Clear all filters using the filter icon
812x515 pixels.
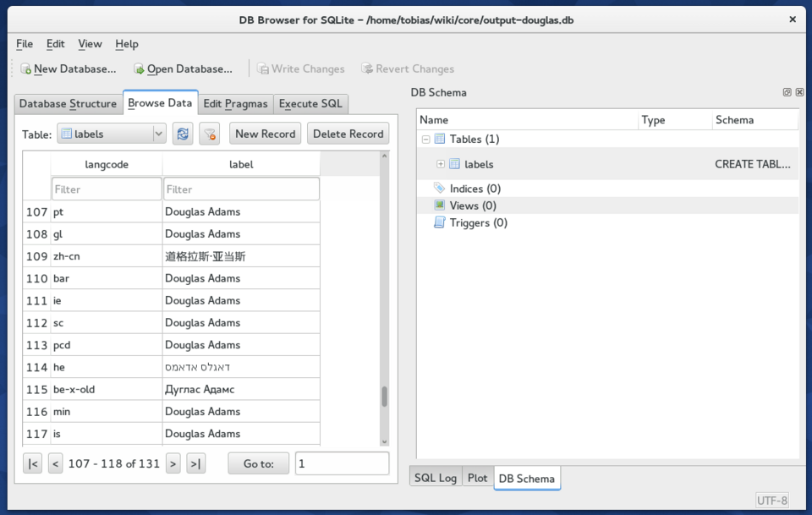(210, 134)
